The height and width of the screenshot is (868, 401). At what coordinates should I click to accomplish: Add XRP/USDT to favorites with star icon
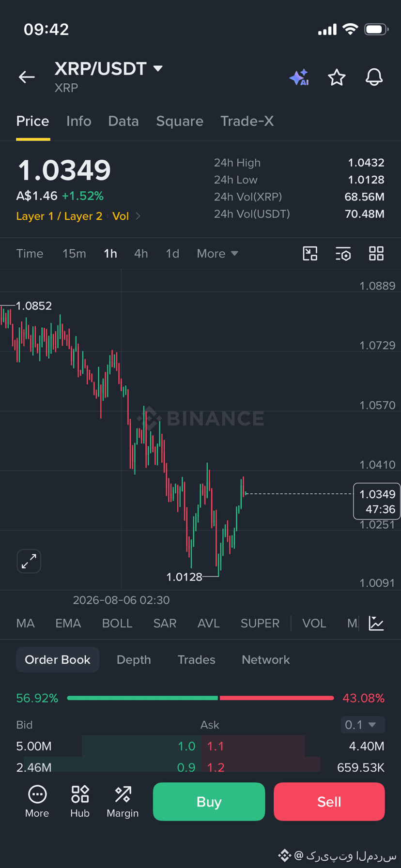(337, 77)
